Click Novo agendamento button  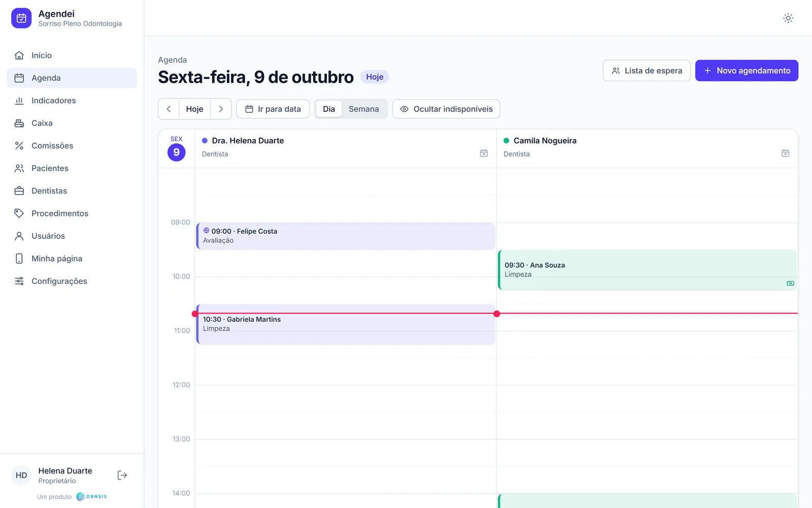pos(747,71)
